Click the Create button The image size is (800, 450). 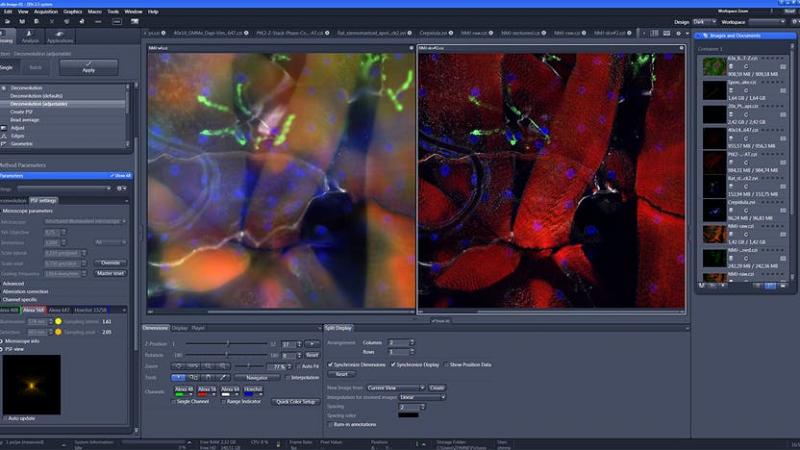click(x=437, y=388)
